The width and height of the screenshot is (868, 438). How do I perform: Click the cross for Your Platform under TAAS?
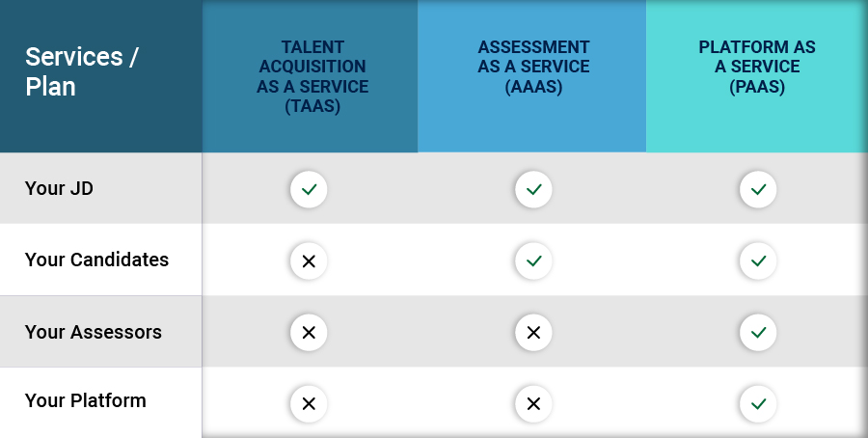309,403
